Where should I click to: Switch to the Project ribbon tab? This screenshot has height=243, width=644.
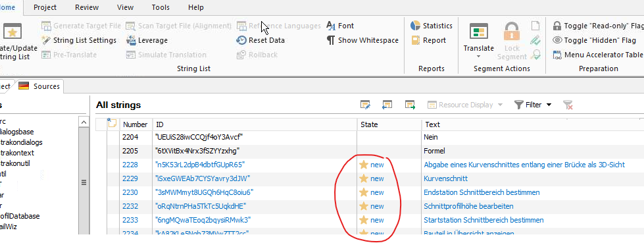[45, 7]
